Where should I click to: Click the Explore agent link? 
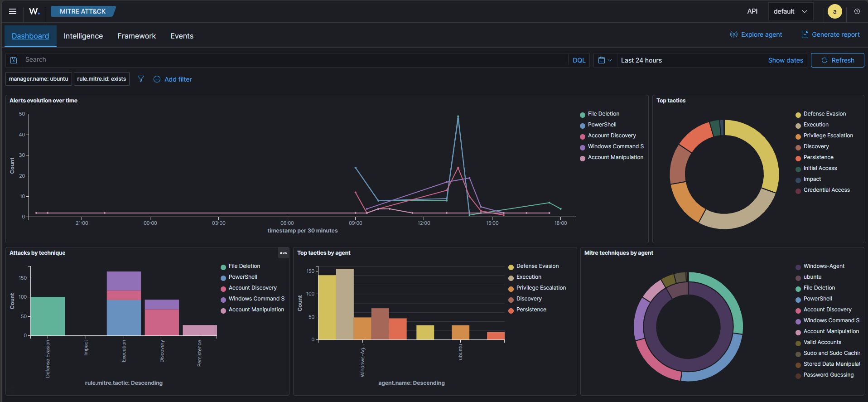click(x=756, y=34)
